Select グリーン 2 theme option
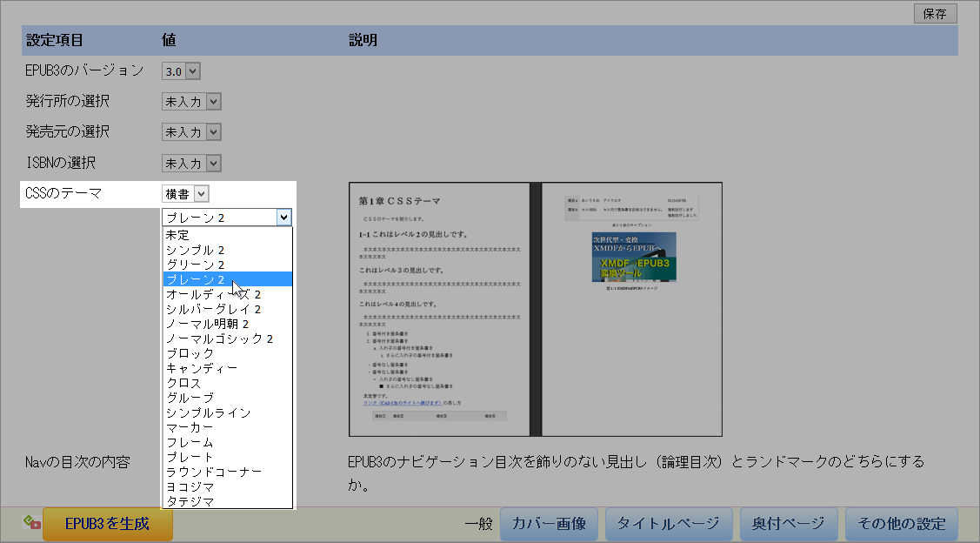The height and width of the screenshot is (543, 980). pos(227,265)
